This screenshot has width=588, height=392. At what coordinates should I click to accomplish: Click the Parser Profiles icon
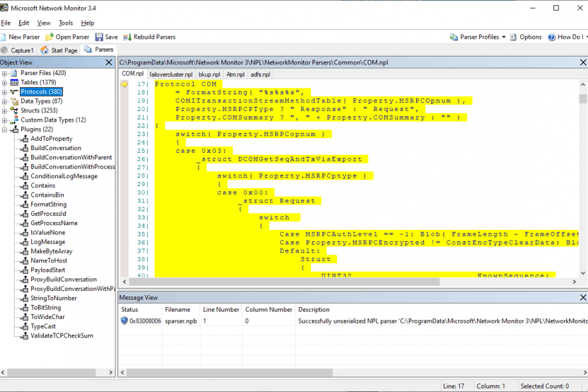[454, 37]
